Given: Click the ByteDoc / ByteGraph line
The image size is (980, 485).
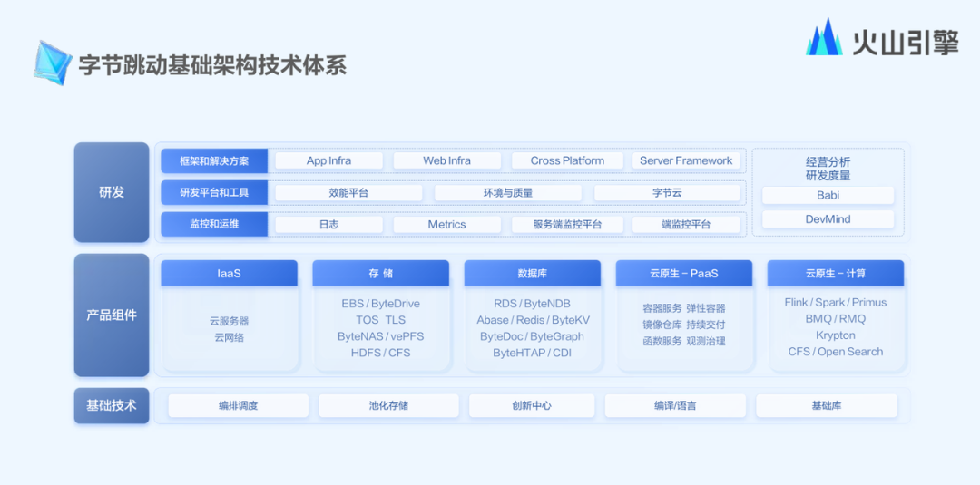Looking at the screenshot, I should pyautogui.click(x=533, y=336).
